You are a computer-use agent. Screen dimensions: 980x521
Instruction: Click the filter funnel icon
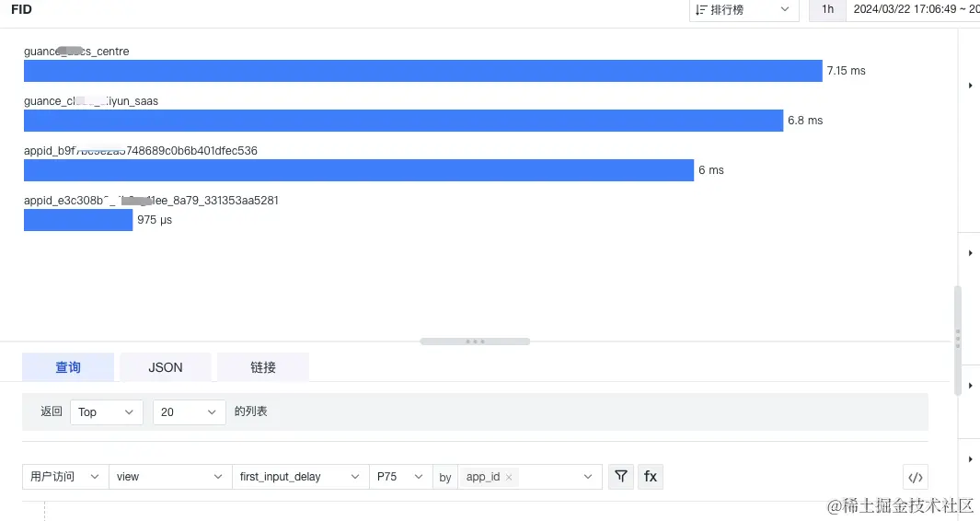620,477
